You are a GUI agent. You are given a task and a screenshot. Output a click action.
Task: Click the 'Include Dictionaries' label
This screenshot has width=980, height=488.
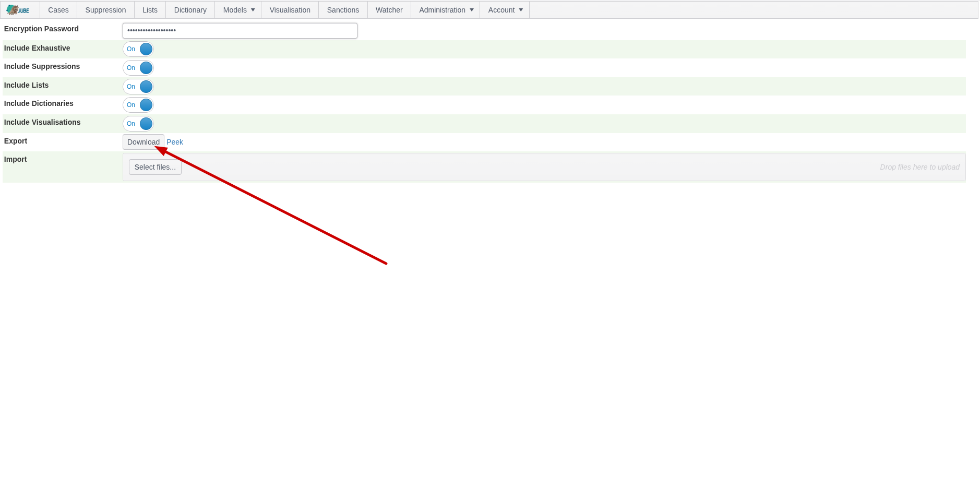pyautogui.click(x=39, y=103)
